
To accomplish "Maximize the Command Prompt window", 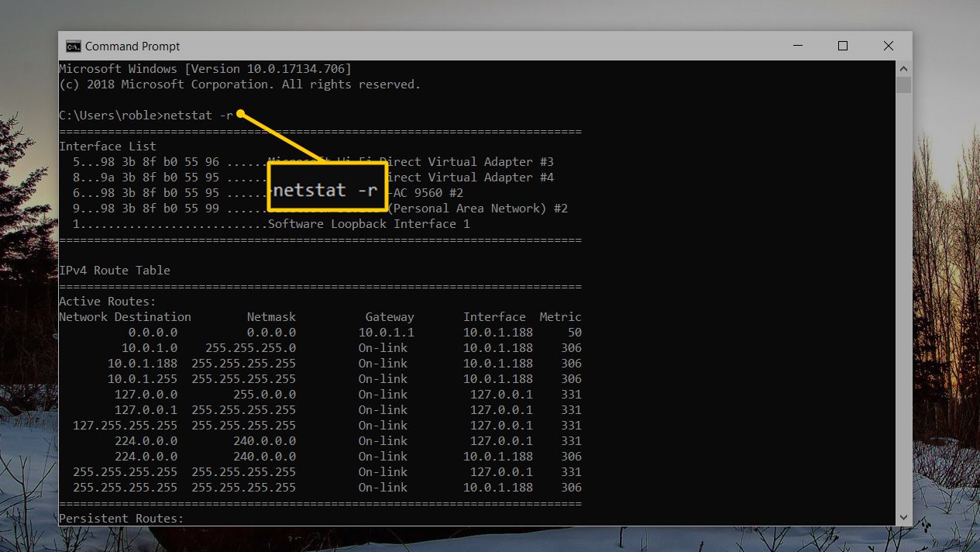I will (x=843, y=46).
